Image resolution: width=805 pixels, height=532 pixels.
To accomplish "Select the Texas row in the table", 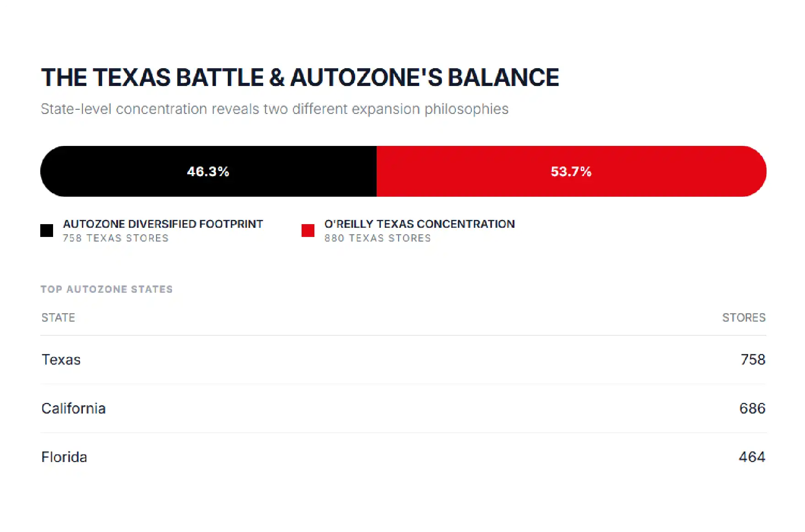I will (403, 360).
